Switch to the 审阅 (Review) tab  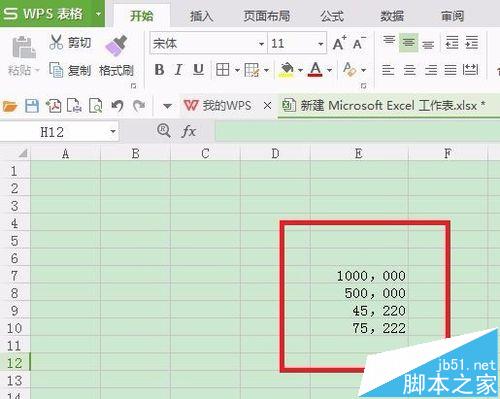(452, 16)
